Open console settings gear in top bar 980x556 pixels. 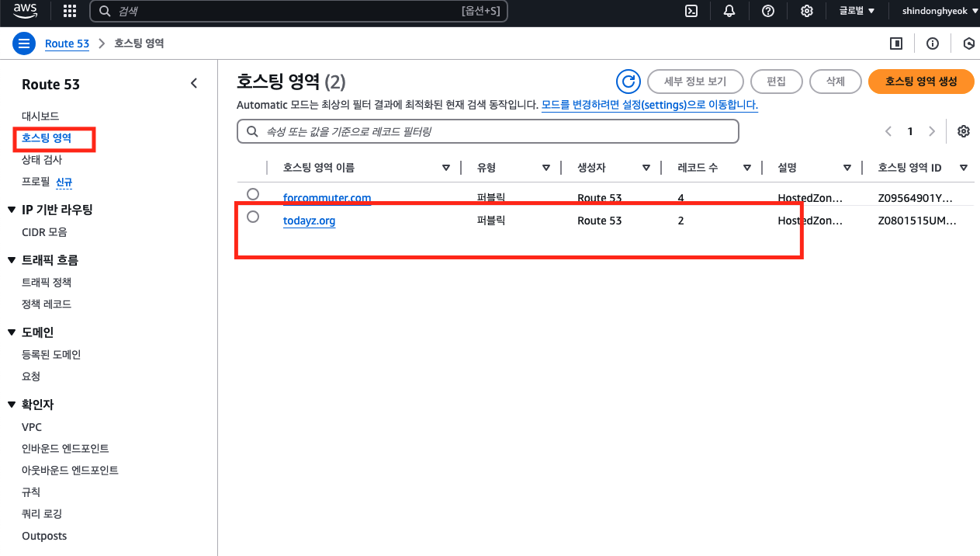coord(807,11)
